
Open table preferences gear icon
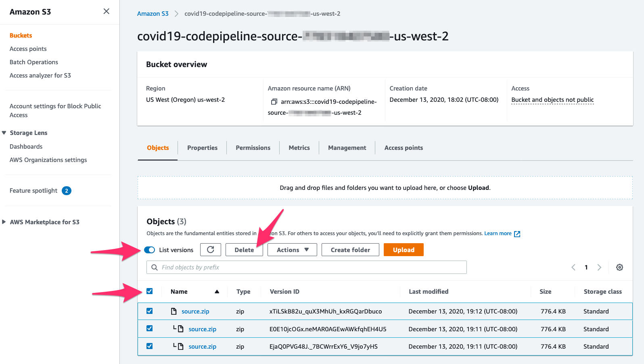(x=619, y=267)
